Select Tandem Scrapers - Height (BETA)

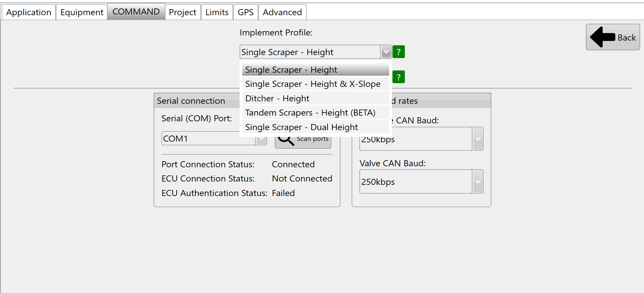pyautogui.click(x=316, y=113)
